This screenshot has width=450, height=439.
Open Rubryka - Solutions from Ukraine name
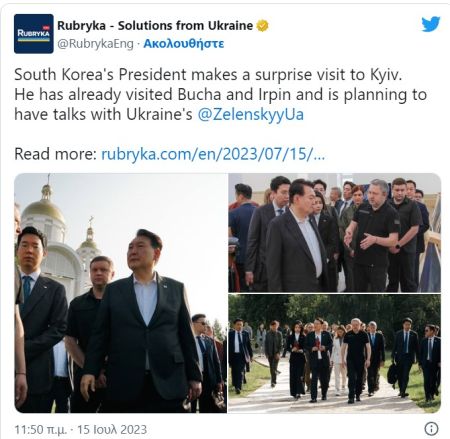(155, 25)
